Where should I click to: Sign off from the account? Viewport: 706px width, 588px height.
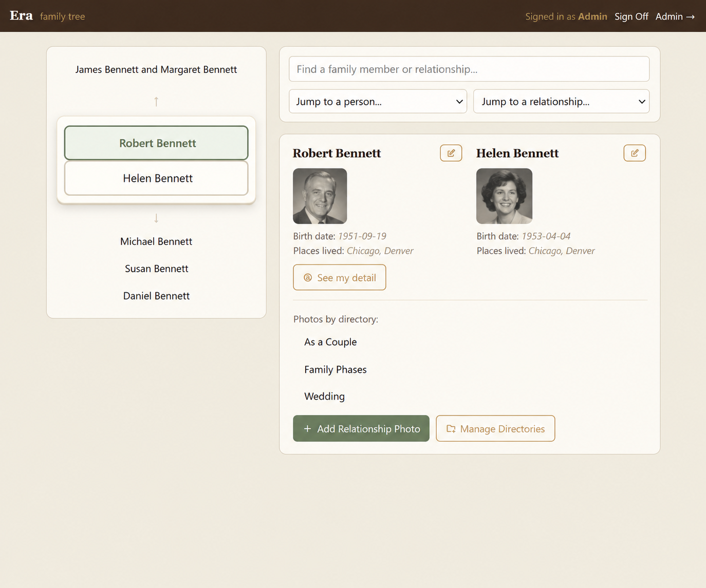(631, 16)
